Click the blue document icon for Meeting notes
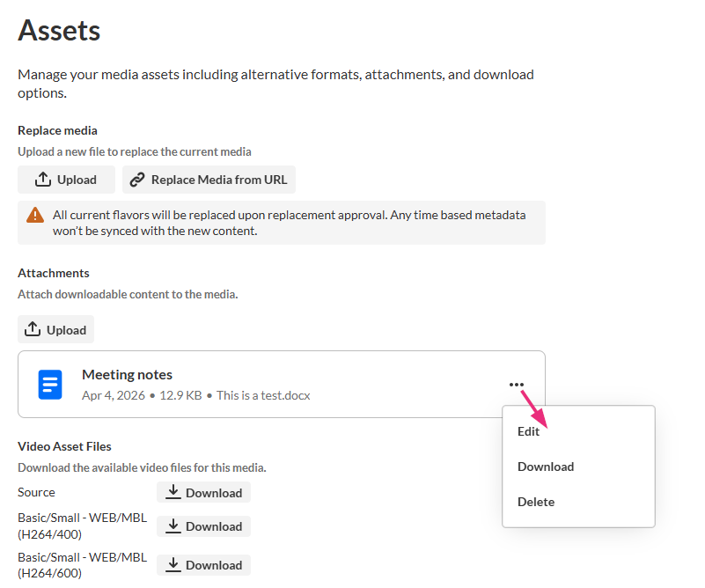This screenshot has height=588, width=705. (50, 385)
